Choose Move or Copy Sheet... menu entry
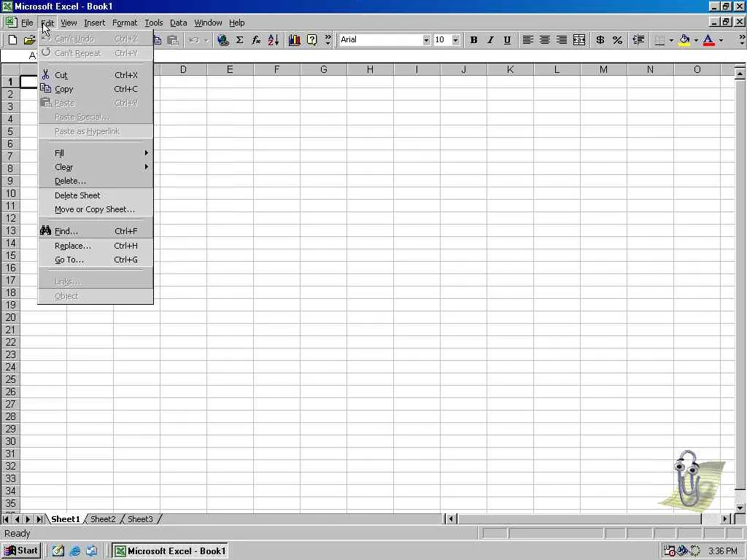The width and height of the screenshot is (747, 560). point(96,209)
